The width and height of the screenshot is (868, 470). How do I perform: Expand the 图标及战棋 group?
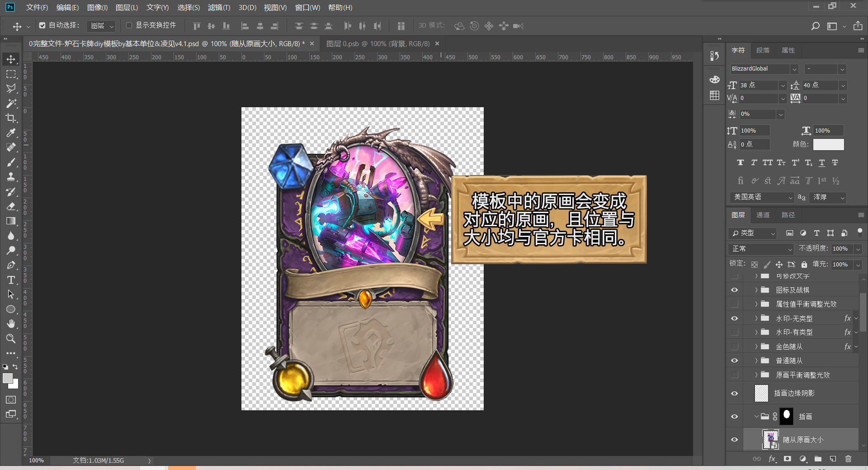coord(756,290)
